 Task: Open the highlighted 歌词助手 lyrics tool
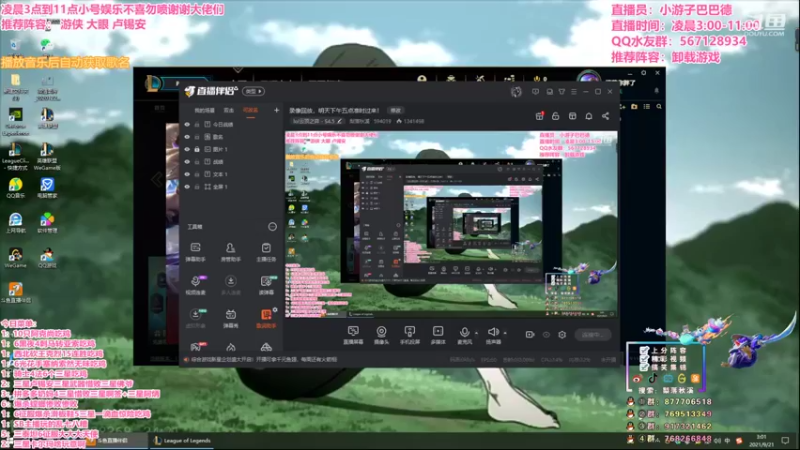pyautogui.click(x=266, y=318)
